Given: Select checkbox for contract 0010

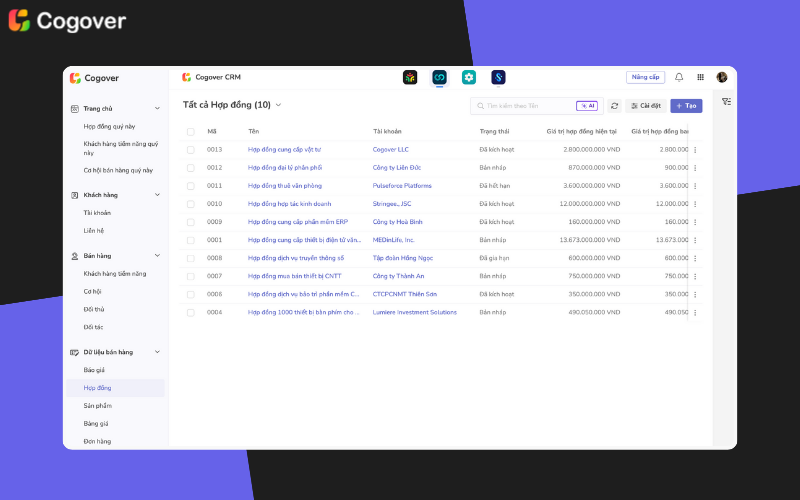Looking at the screenshot, I should point(190,203).
